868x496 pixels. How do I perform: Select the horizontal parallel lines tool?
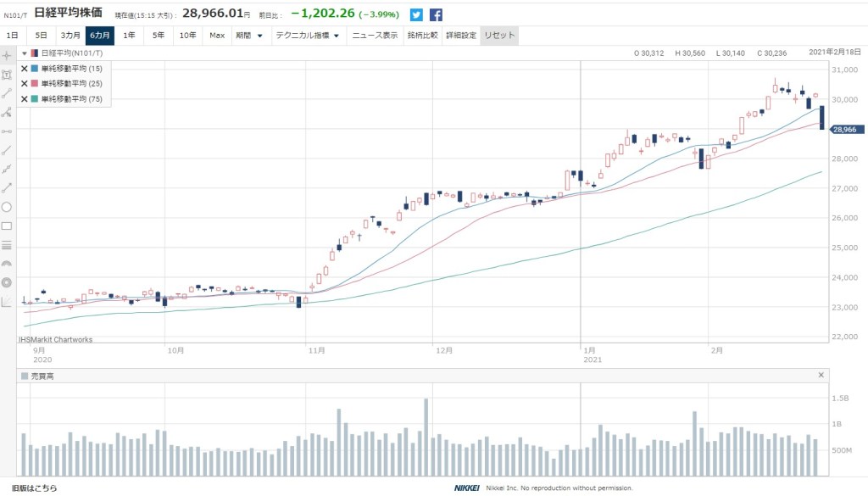pyautogui.click(x=7, y=245)
